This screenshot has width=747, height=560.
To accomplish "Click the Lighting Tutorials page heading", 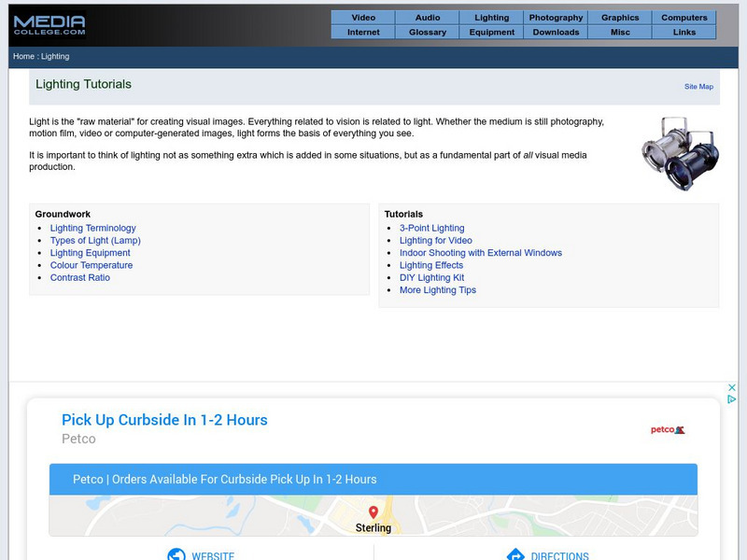I will (83, 84).
